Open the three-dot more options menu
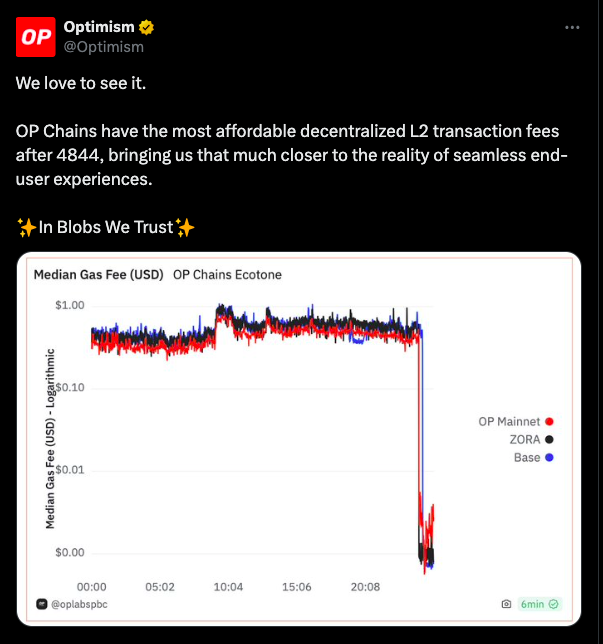Image resolution: width=603 pixels, height=644 pixels. click(x=572, y=28)
